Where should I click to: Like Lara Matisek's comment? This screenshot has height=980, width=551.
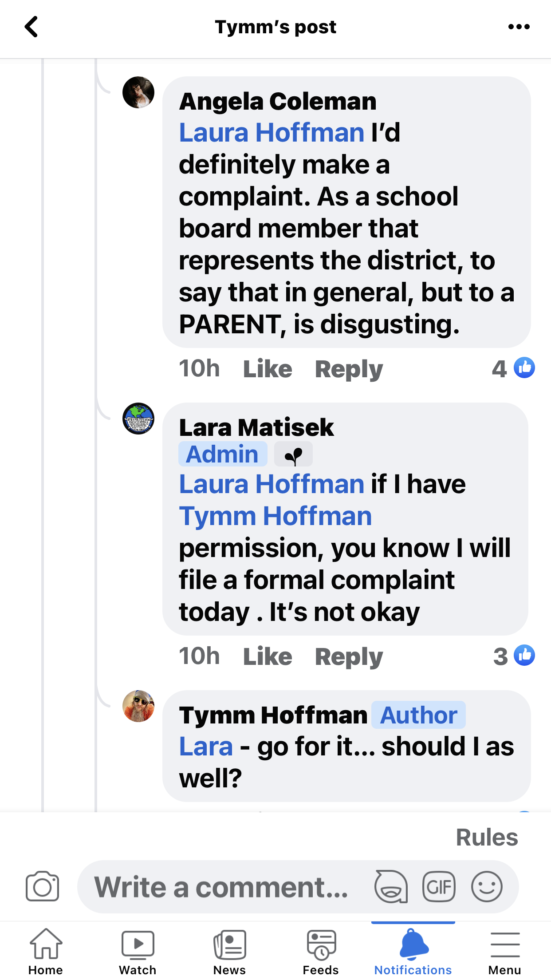point(268,656)
